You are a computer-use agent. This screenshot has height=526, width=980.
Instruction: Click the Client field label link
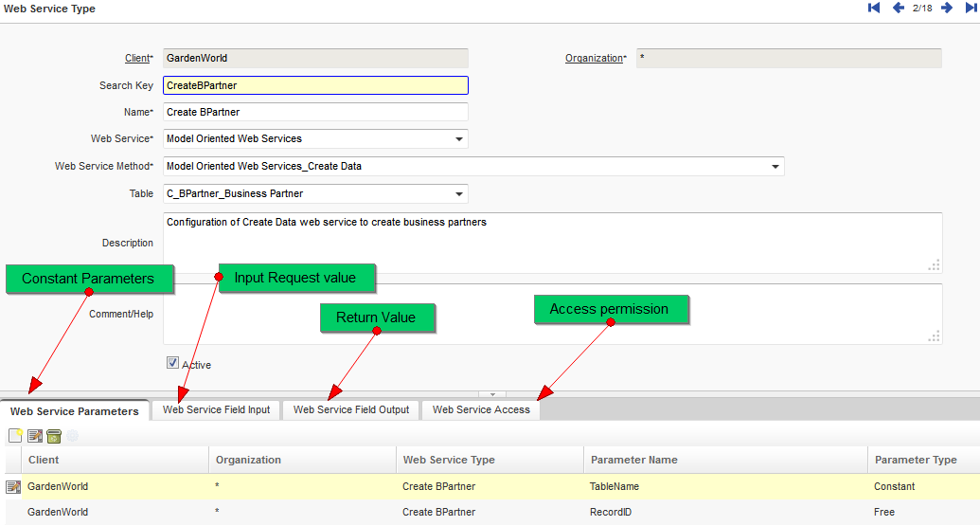pos(137,59)
